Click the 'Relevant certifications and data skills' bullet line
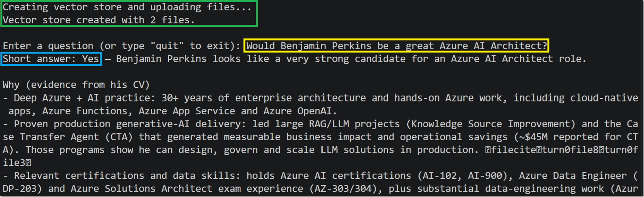The width and height of the screenshot is (644, 197). click(x=320, y=176)
